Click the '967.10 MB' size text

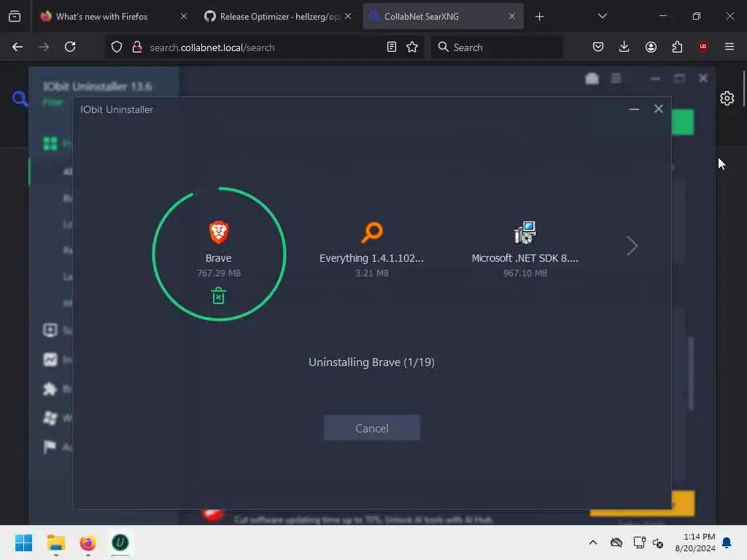tap(525, 273)
